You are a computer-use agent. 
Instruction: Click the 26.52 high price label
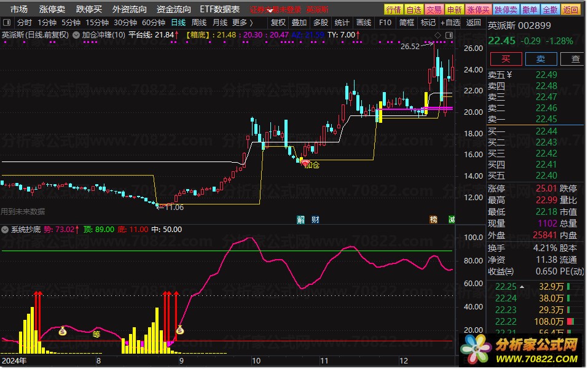[x=410, y=47]
